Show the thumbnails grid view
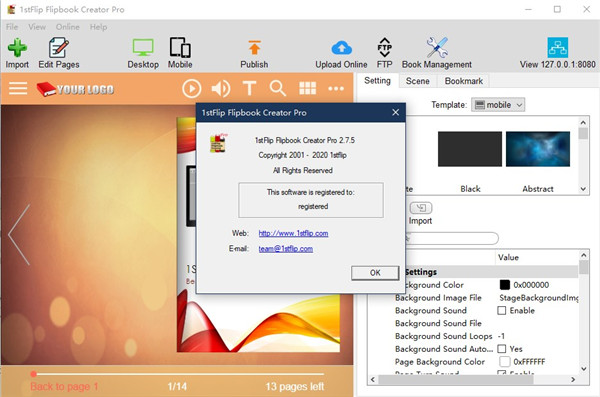This screenshot has width=600, height=397. click(x=307, y=88)
